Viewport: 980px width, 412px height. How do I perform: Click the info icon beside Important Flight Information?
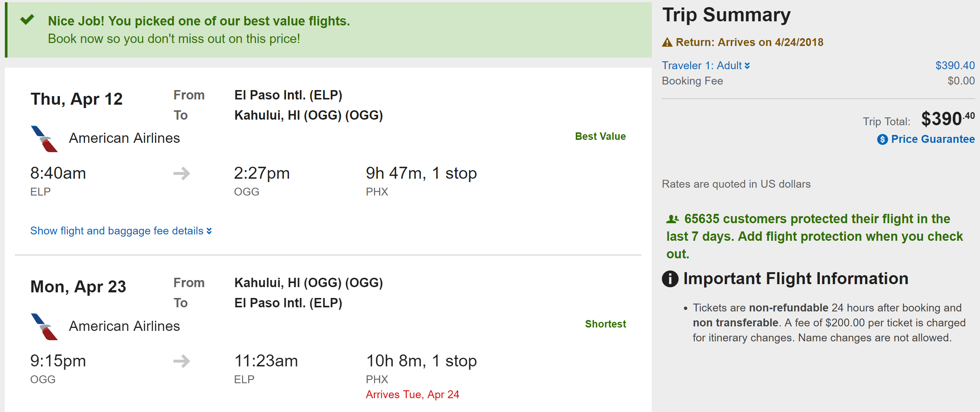click(670, 279)
